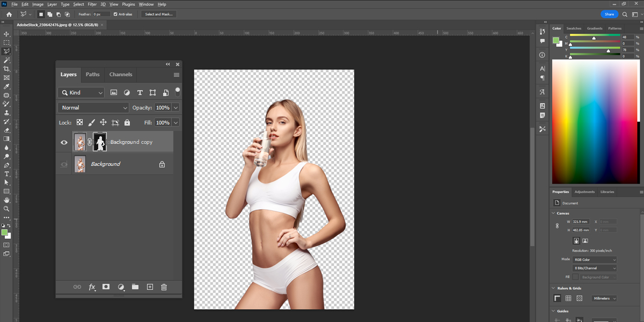Screen dimensions: 644x322
Task: Select the Eraser tool
Action: (6, 130)
